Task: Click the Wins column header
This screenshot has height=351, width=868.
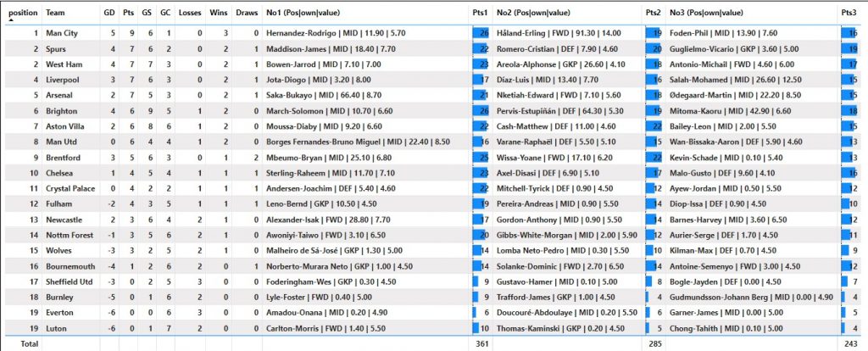Action: 219,13
